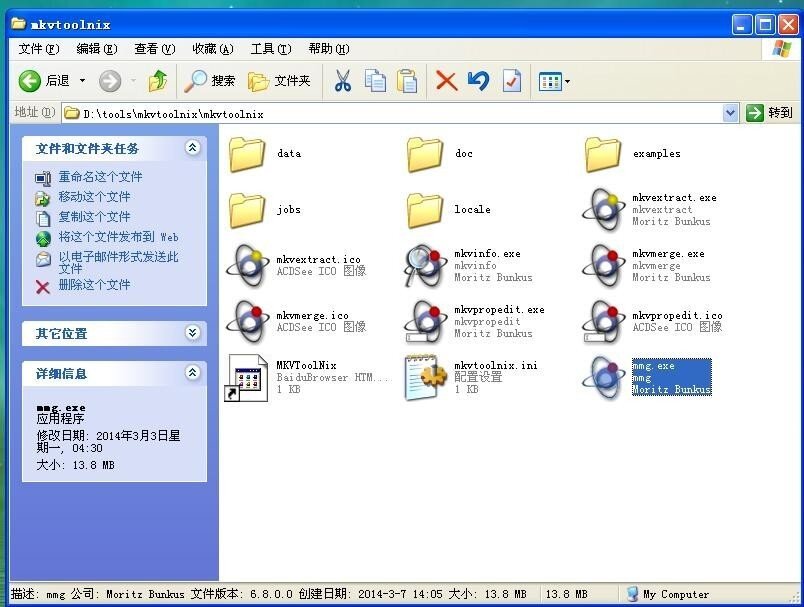The height and width of the screenshot is (607, 804).
Task: Expand the address bar dropdown arrow
Action: click(730, 113)
